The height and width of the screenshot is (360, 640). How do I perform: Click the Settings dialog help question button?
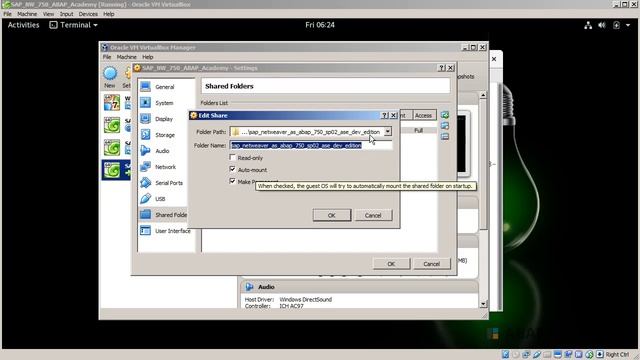click(442, 68)
